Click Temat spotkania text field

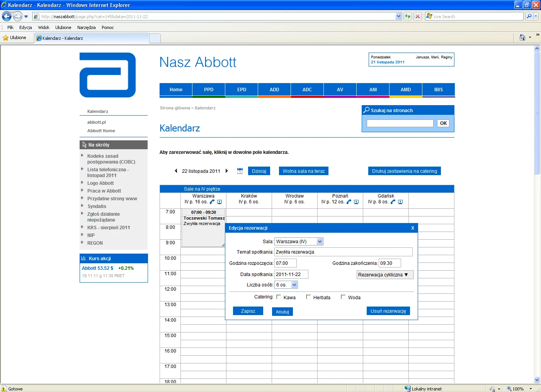344,252
